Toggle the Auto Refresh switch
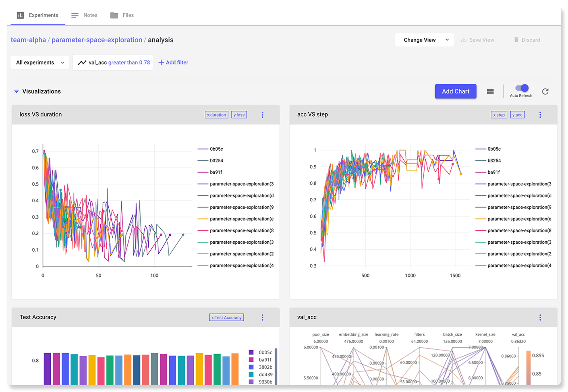The width and height of the screenshot is (568, 392). [x=522, y=88]
